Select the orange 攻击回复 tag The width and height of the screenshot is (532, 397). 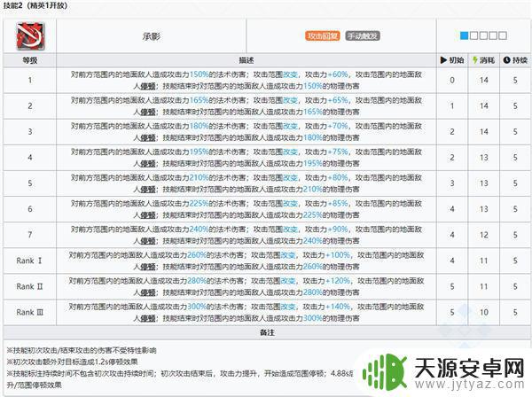pyautogui.click(x=323, y=36)
